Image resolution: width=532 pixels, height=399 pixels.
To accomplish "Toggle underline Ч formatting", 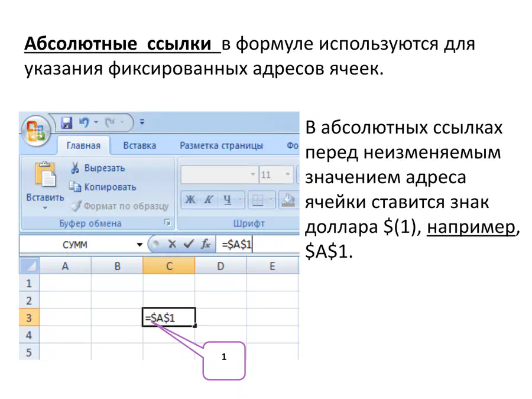I will pos(228,200).
